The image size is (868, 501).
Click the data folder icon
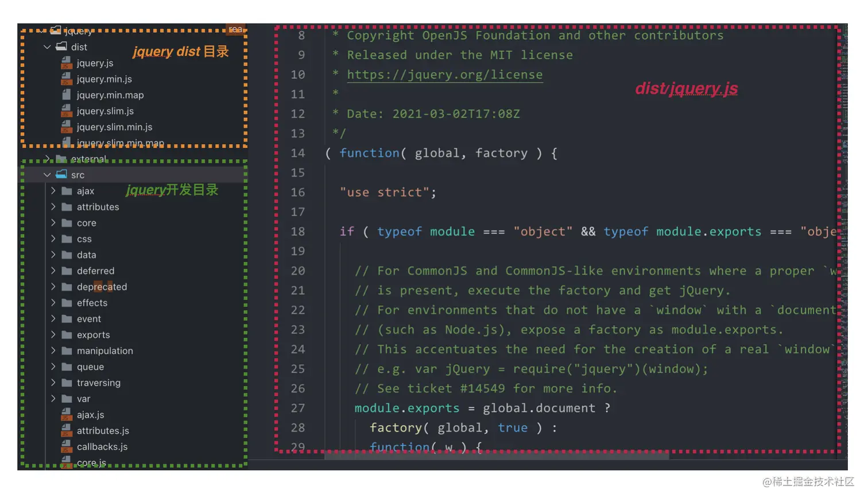[67, 255]
